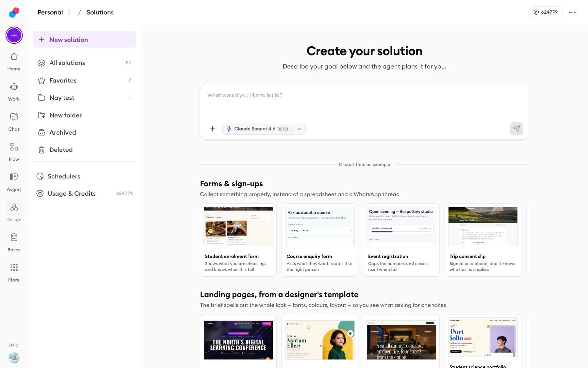
Task: Click the 'Or start from an example' text
Action: pos(364,164)
